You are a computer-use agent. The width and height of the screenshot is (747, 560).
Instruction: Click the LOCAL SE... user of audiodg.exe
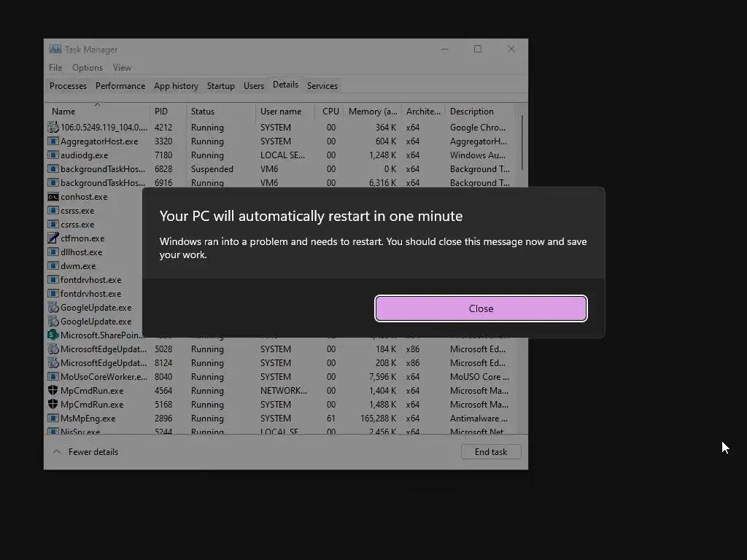pos(282,155)
